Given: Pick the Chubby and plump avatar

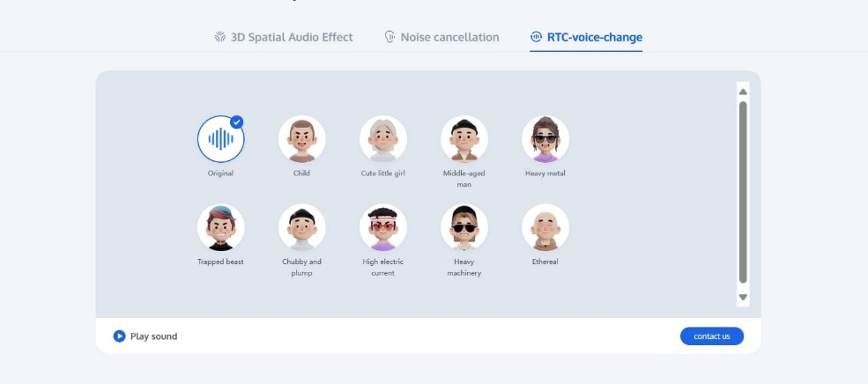Looking at the screenshot, I should click(x=302, y=227).
